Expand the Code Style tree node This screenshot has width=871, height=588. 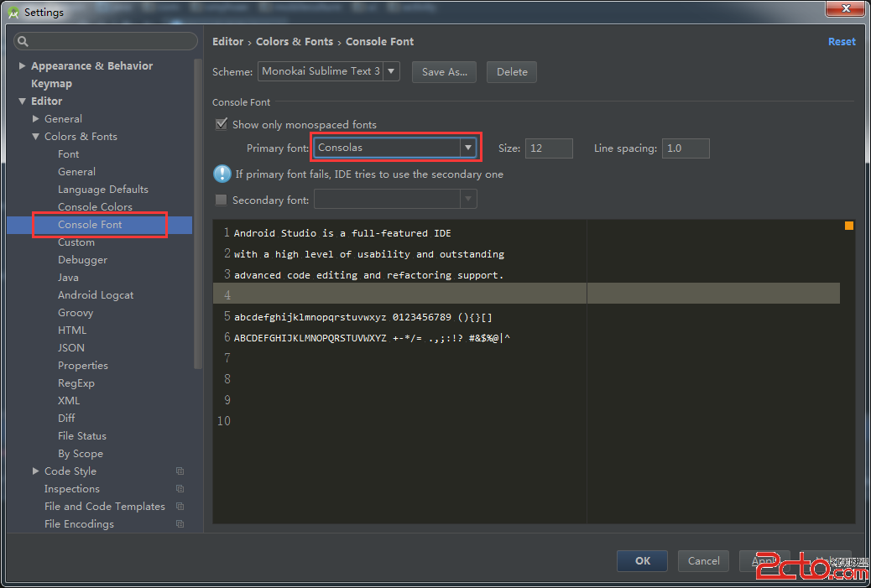click(x=36, y=471)
